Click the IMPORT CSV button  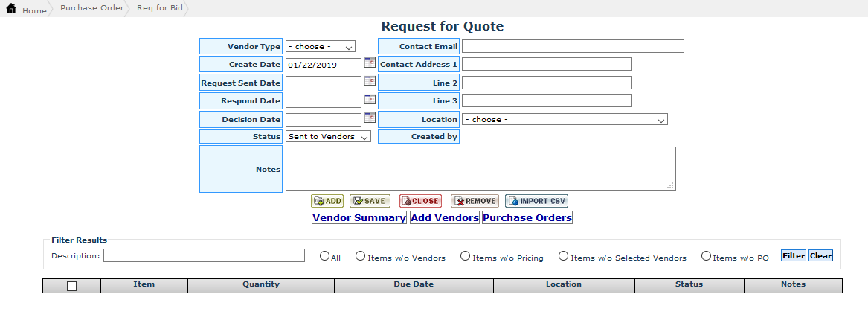click(x=536, y=201)
